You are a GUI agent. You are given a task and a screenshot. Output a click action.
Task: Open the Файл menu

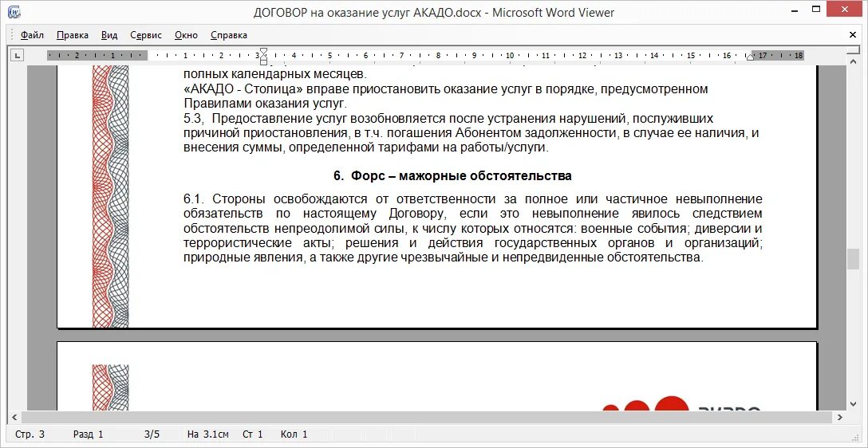pyautogui.click(x=32, y=35)
